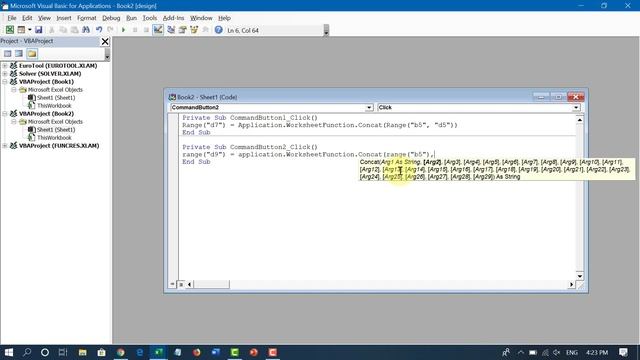Open Windows taskbar search
Viewport: 640px width, 360px height.
27,352
